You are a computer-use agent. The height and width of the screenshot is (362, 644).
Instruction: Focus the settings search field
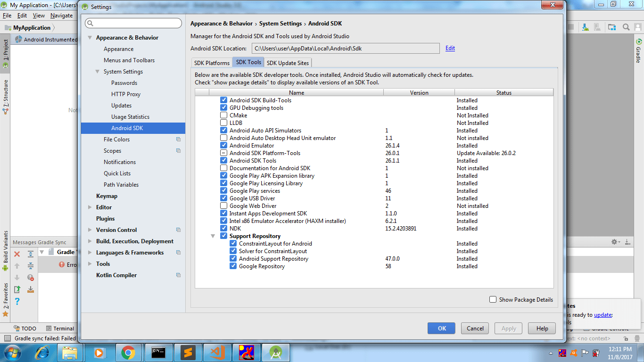[133, 23]
